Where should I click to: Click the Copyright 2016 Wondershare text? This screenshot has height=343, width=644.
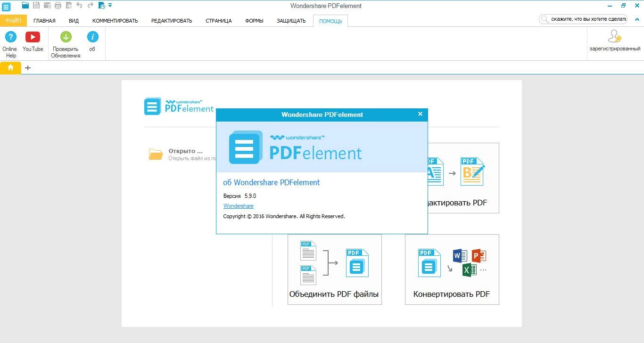coord(284,216)
